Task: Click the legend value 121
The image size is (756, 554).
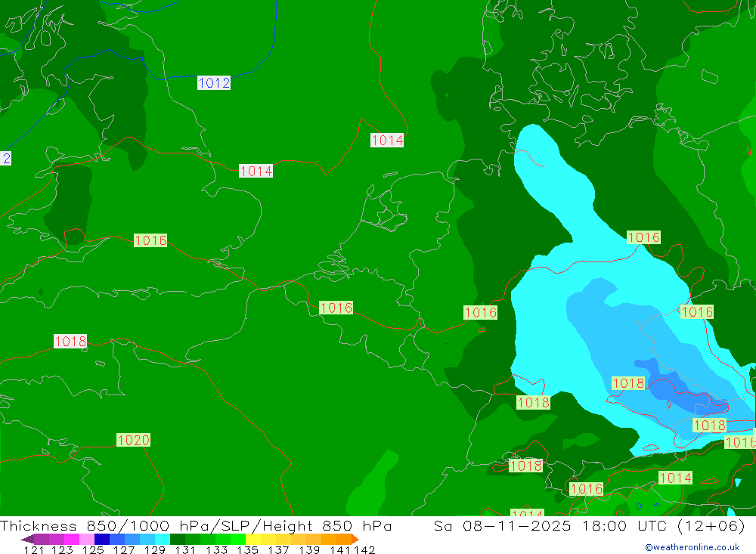Action: click(34, 549)
